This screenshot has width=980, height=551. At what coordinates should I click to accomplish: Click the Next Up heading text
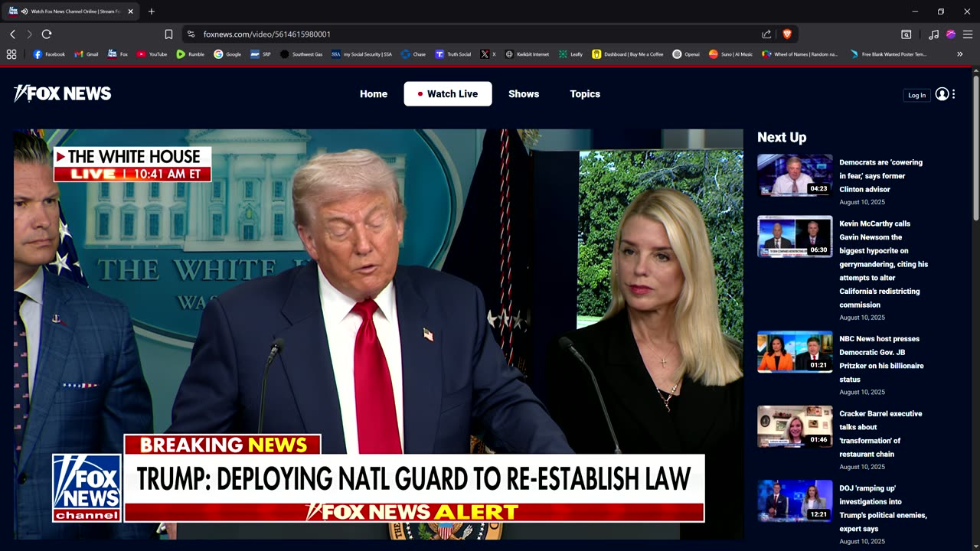782,138
